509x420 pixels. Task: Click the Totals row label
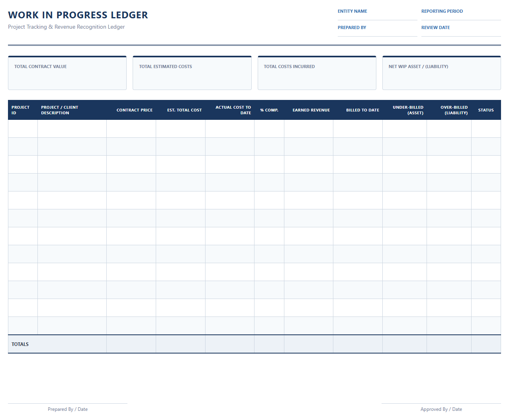(20, 344)
